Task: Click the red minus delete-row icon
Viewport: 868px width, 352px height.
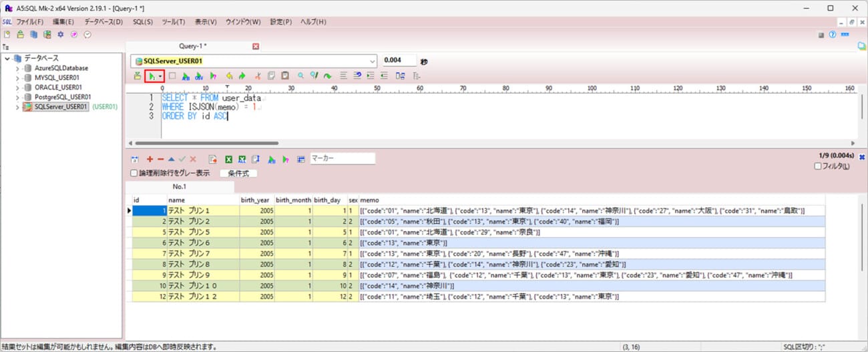Action: 160,160
